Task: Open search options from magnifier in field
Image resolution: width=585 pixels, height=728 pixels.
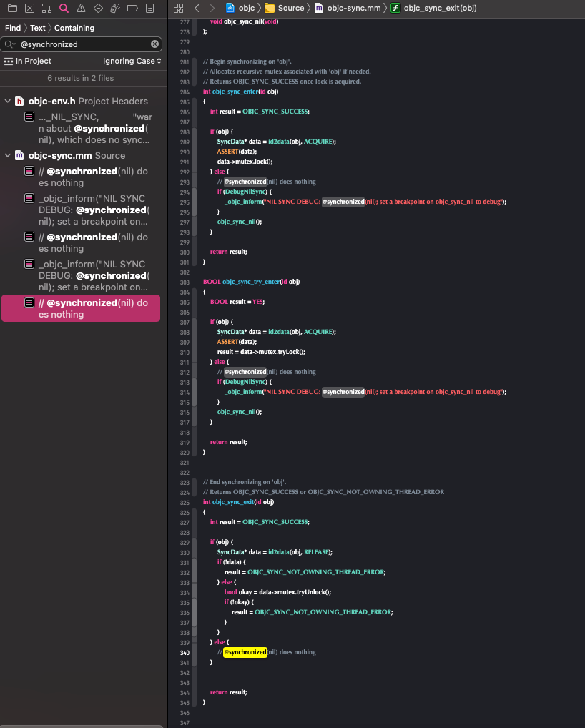Action: tap(10, 44)
